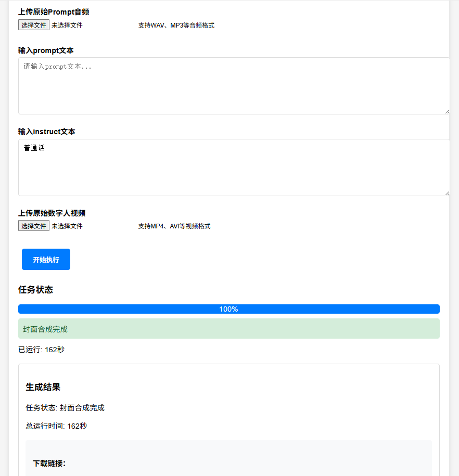Screen dimensions: 459x476
Task: Click 未选择文件 text beside video upload
Action: coord(67,226)
